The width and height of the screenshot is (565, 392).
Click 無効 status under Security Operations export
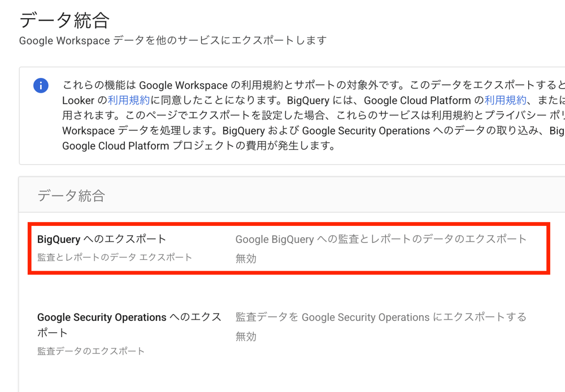pyautogui.click(x=246, y=337)
